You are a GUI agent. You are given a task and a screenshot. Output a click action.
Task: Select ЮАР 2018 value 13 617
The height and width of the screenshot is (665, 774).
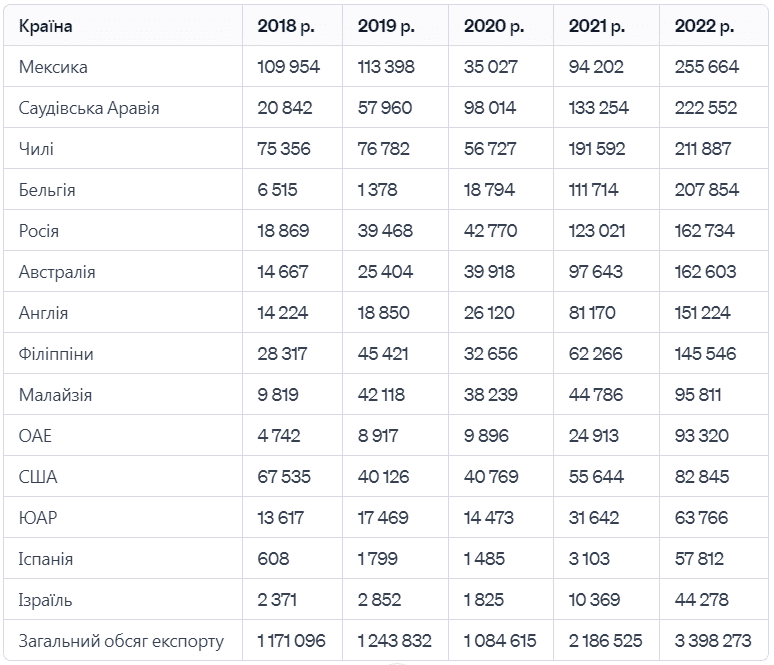[x=280, y=517]
